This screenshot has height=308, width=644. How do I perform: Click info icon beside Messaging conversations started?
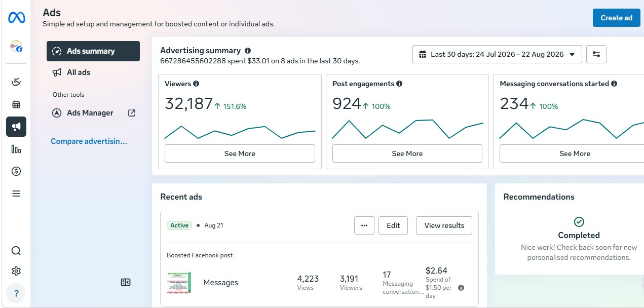614,84
